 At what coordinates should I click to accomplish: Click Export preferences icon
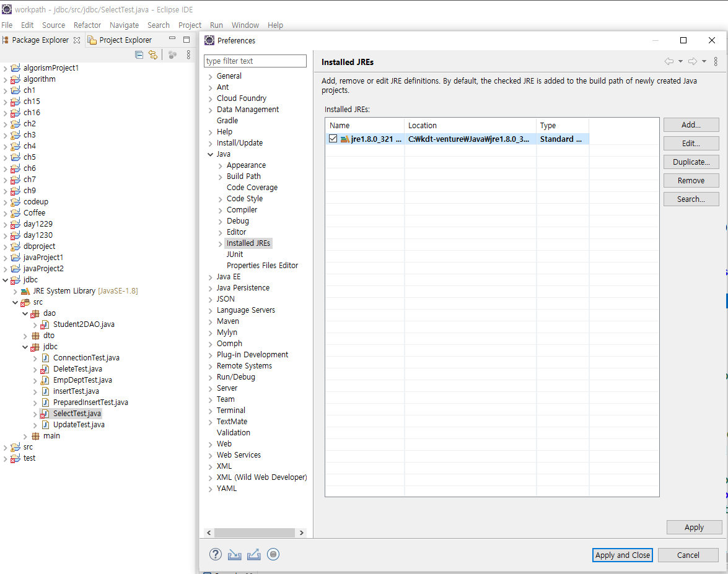[x=253, y=555]
